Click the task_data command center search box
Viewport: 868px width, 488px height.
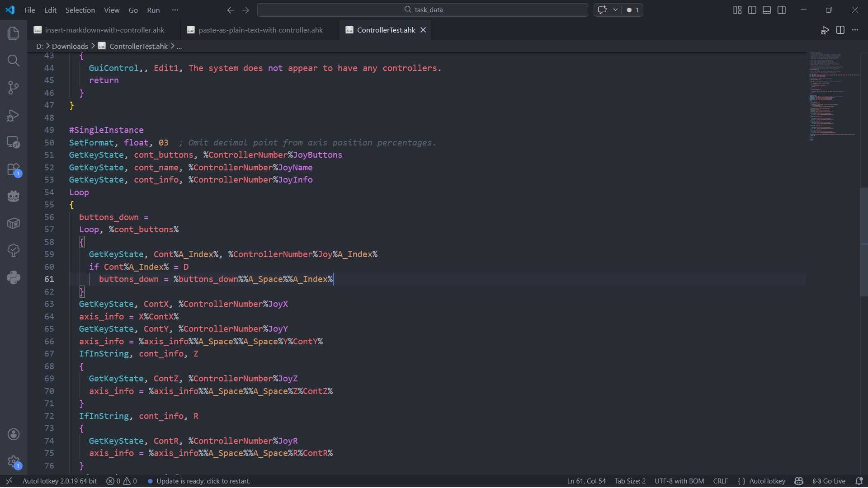coord(423,10)
